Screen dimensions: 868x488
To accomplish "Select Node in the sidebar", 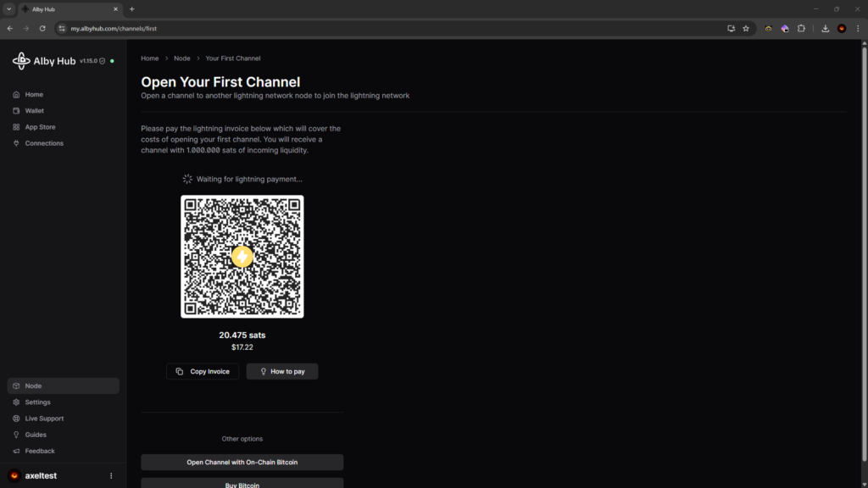I will coord(33,386).
